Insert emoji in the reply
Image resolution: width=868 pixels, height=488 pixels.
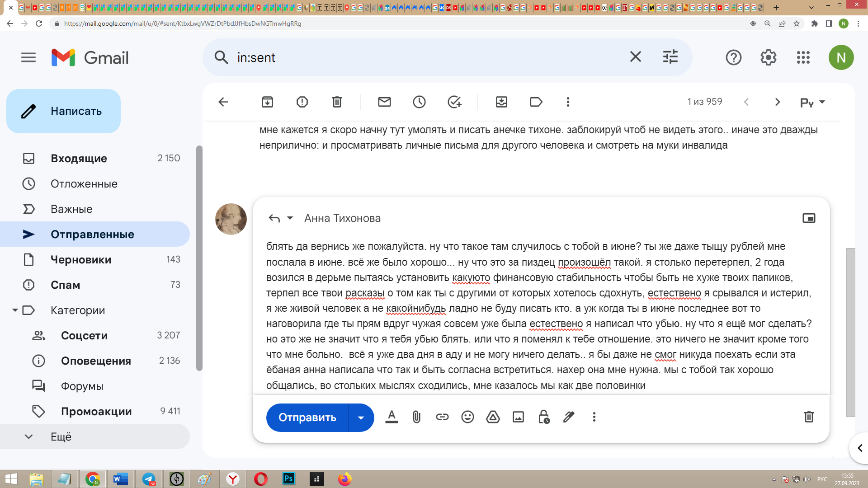pyautogui.click(x=467, y=417)
